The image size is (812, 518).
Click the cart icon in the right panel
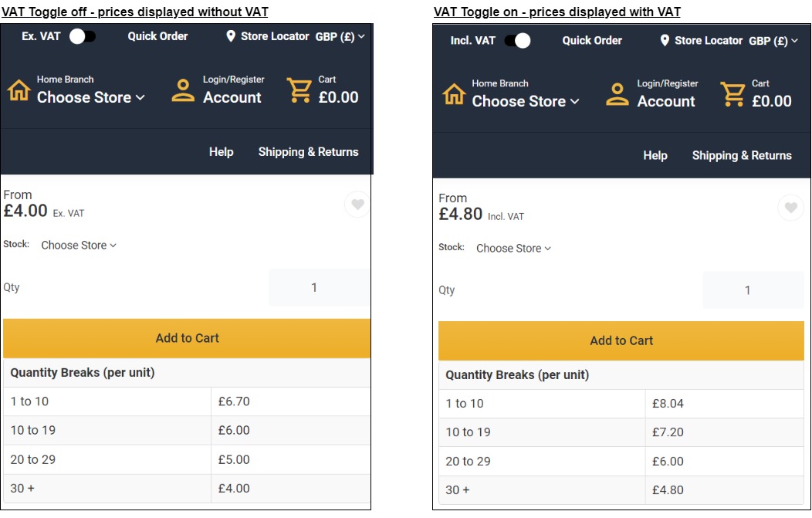732,93
